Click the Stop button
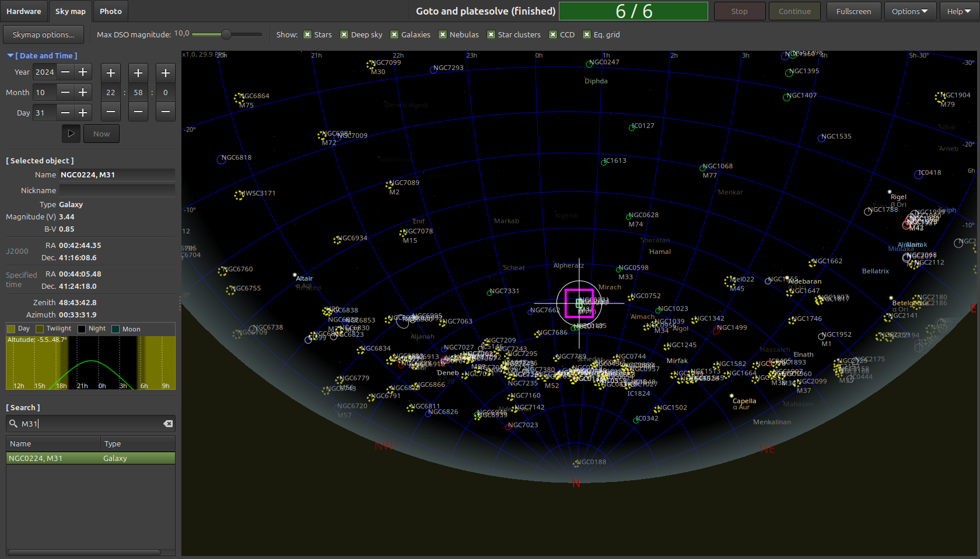This screenshot has height=559, width=980. pyautogui.click(x=739, y=11)
